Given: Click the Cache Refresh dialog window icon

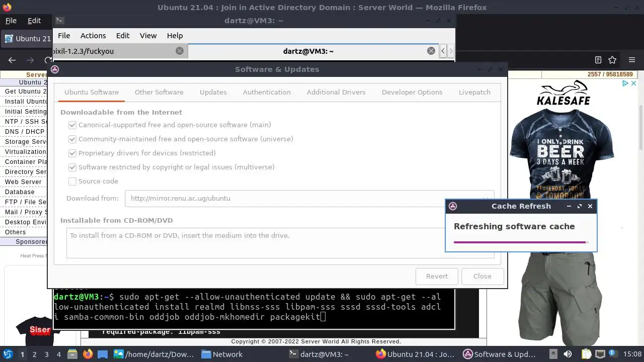Looking at the screenshot, I should (x=453, y=206).
